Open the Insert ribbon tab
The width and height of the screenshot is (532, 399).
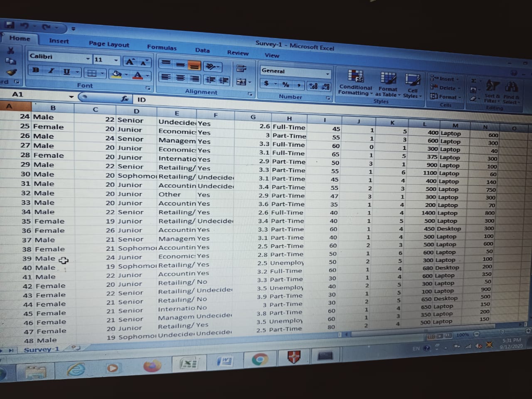[x=59, y=41]
